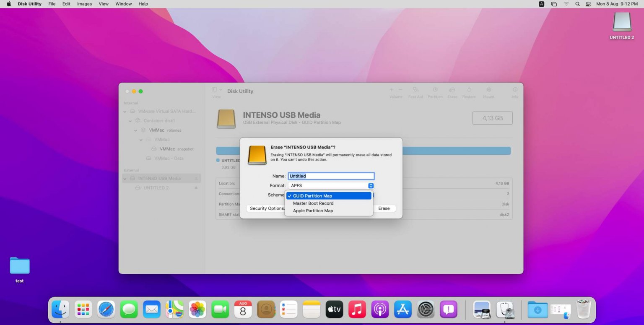Collapse the Container disk1 tree item
The image size is (644, 325).
tap(130, 121)
